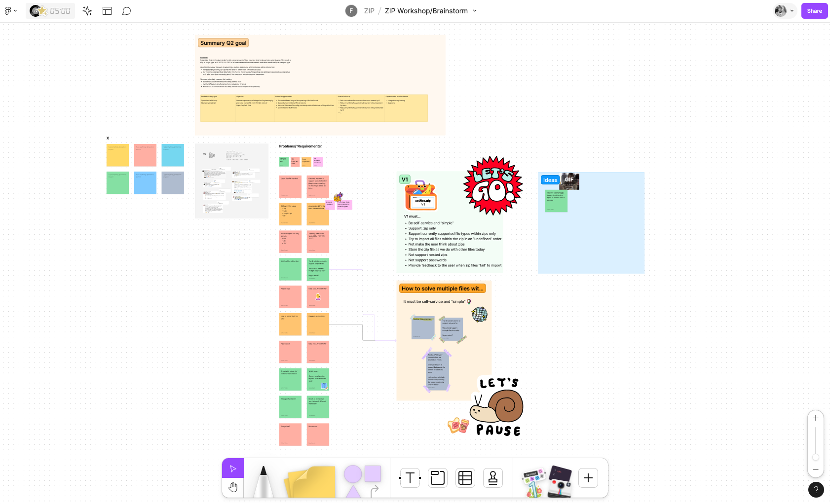
Task: Select the green sticky note in Ideas section
Action: (x=556, y=201)
